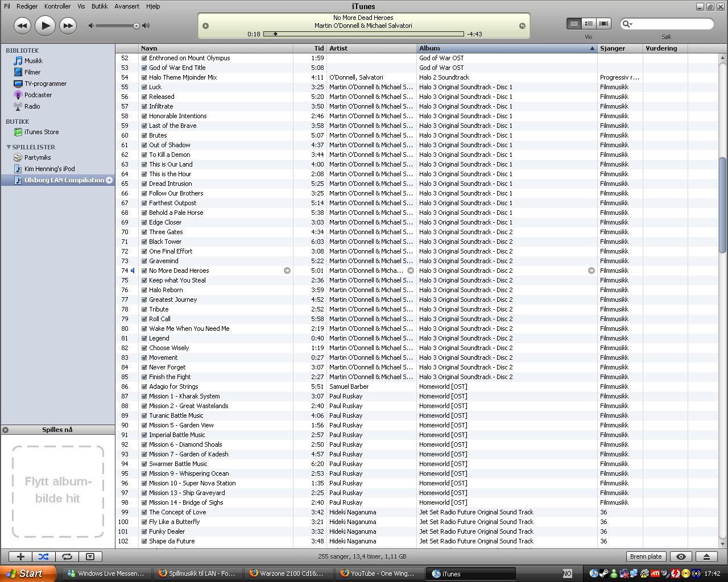Sort by Tid column header
The image size is (728, 582).
tap(310, 48)
